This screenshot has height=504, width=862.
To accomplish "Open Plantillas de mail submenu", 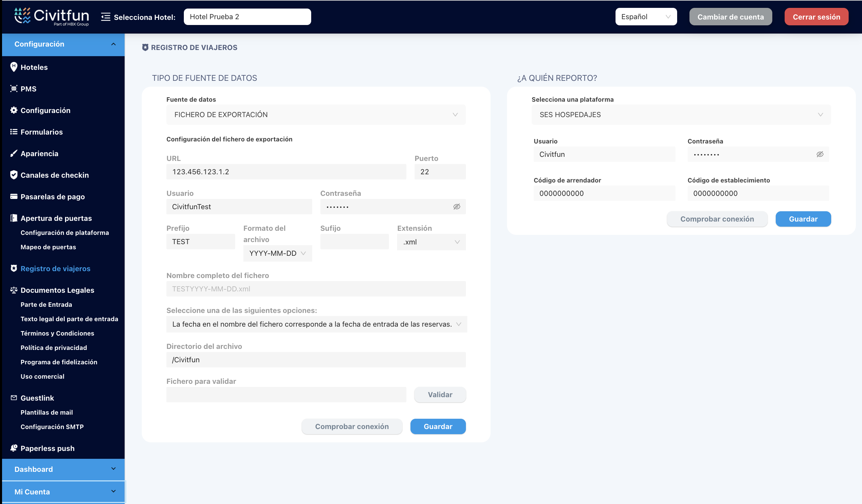I will coord(47,413).
